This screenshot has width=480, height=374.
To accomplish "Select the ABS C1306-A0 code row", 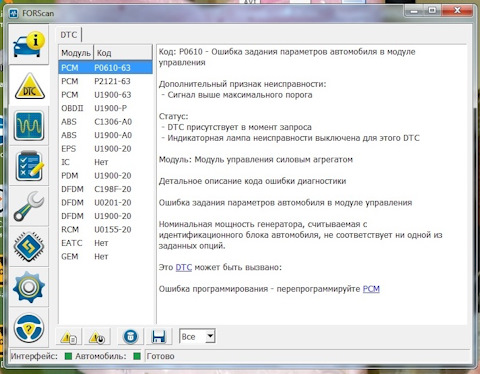I will [106, 122].
